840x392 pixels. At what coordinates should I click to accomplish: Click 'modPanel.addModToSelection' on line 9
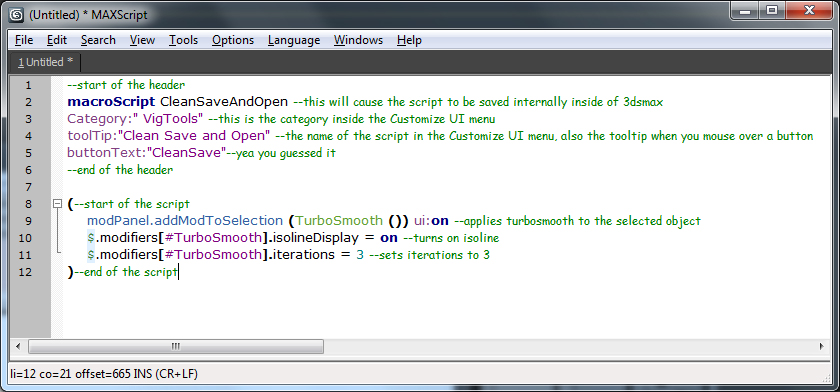(185, 221)
